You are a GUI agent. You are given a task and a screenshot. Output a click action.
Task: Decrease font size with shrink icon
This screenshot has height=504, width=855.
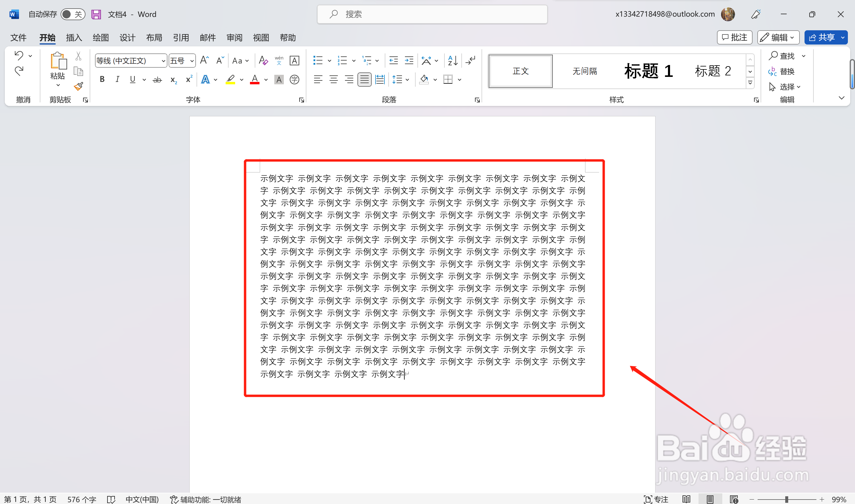[x=220, y=61]
